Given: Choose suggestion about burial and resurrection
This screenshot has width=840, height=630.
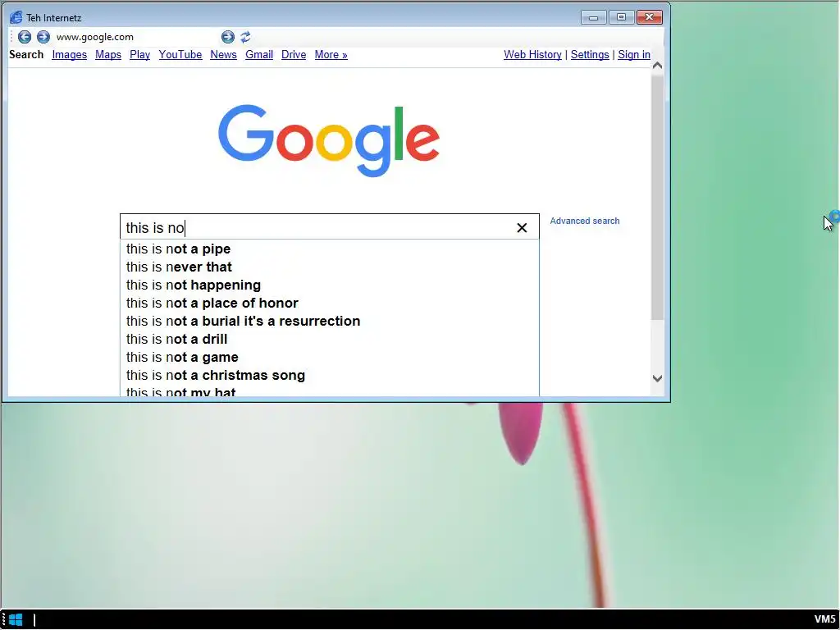Looking at the screenshot, I should click(x=330, y=321).
